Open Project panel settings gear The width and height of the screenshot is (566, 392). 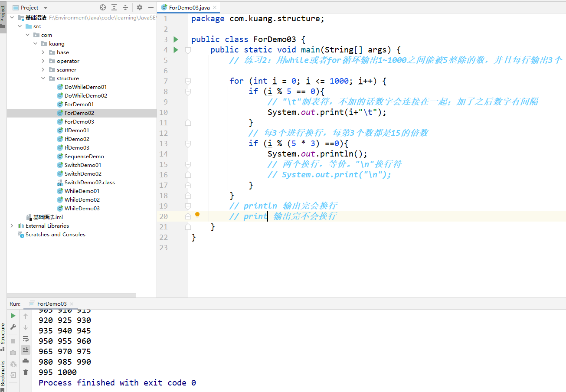[140, 7]
